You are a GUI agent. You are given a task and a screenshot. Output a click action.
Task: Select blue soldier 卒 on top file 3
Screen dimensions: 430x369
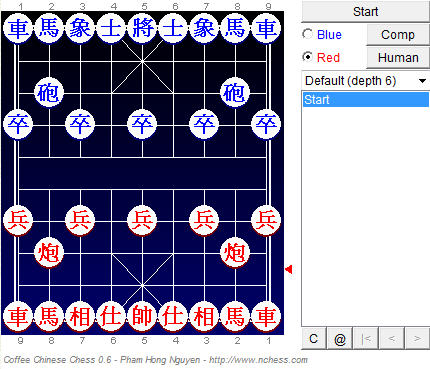click(80, 124)
